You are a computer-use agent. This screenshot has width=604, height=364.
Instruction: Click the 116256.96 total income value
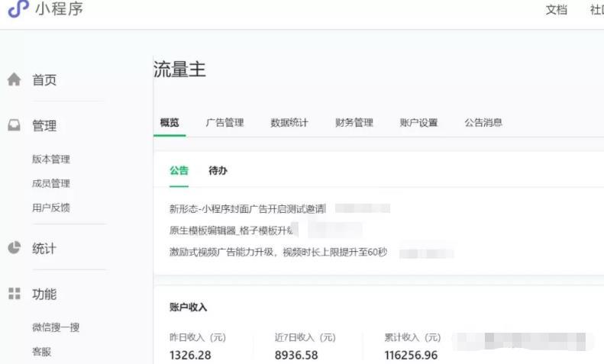pos(411,355)
